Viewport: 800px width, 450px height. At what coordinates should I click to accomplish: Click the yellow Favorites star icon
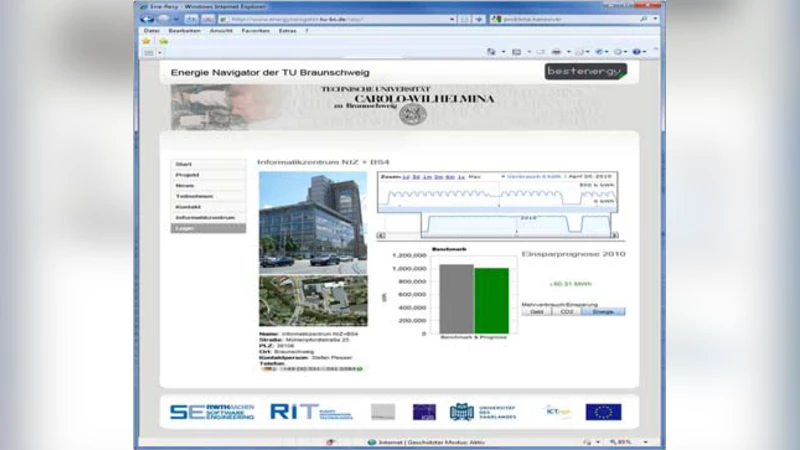click(146, 41)
